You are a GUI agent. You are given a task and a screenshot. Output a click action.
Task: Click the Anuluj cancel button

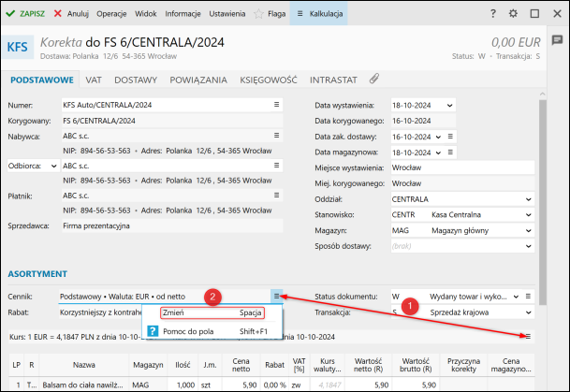tap(71, 14)
